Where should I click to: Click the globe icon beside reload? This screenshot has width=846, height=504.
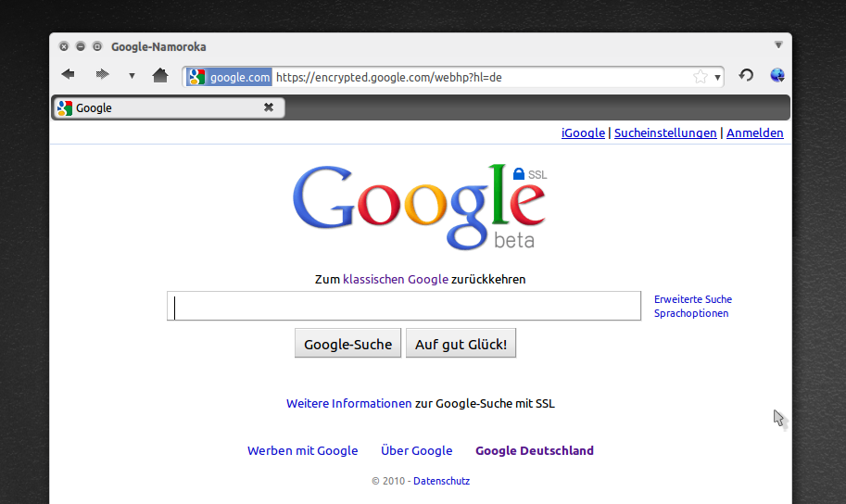pyautogui.click(x=777, y=75)
